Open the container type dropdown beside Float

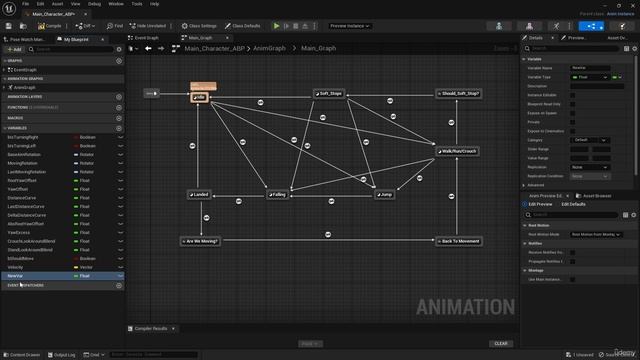617,77
